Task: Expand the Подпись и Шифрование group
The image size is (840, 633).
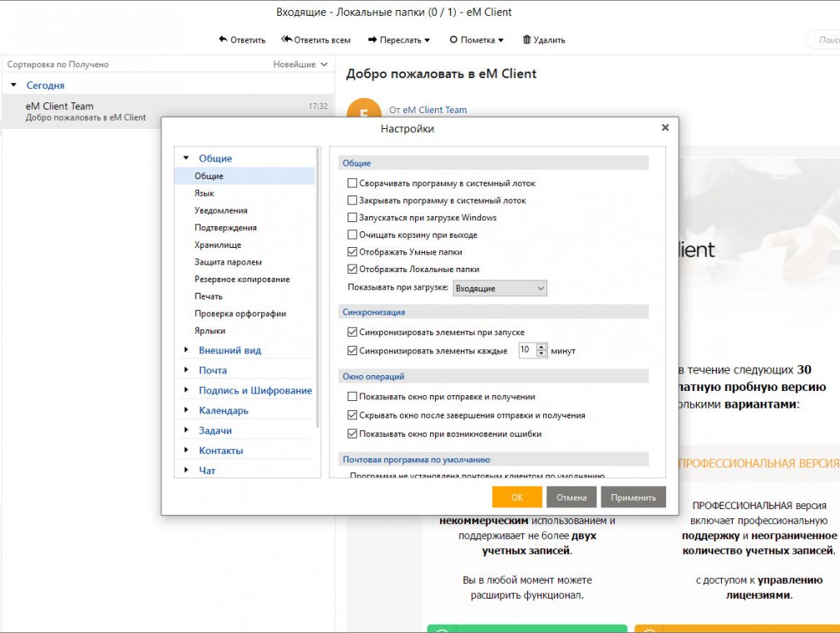Action: click(x=186, y=389)
